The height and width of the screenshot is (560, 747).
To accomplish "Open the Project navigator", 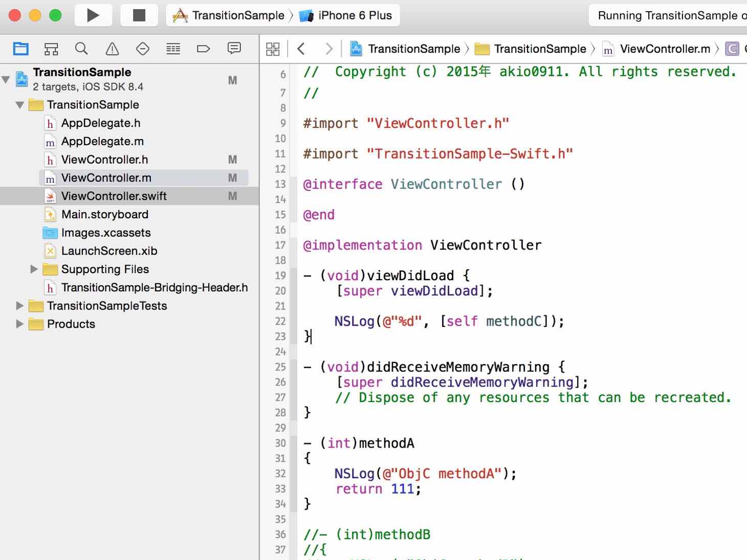I will tap(21, 49).
